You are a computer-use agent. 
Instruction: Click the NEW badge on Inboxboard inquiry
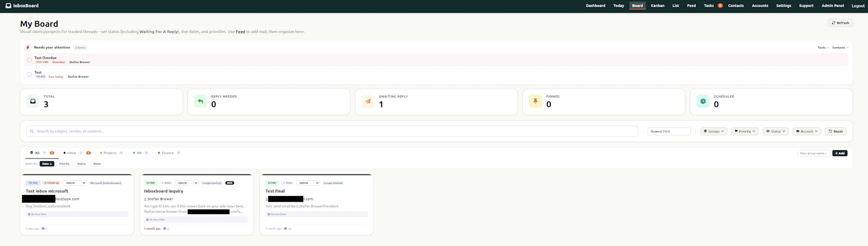tap(229, 183)
